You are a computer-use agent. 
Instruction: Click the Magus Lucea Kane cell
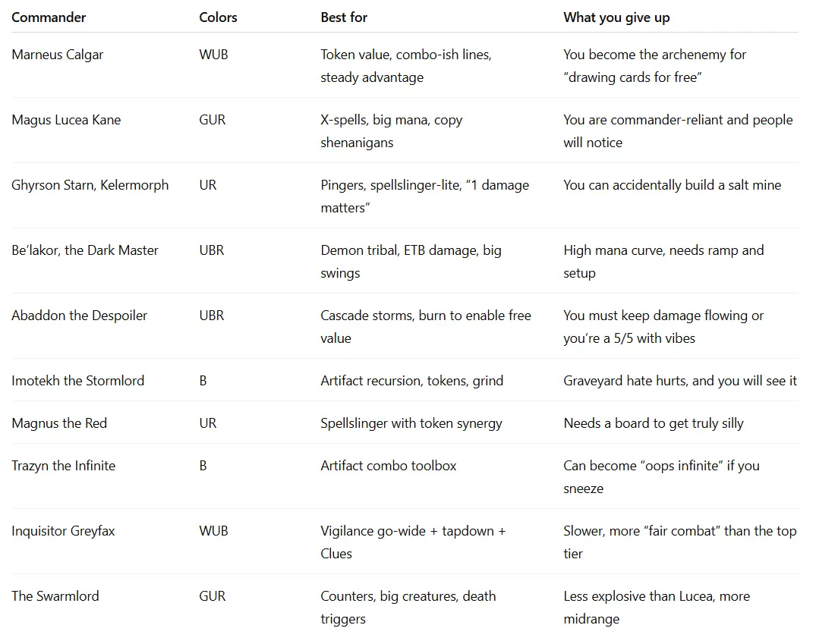66,120
